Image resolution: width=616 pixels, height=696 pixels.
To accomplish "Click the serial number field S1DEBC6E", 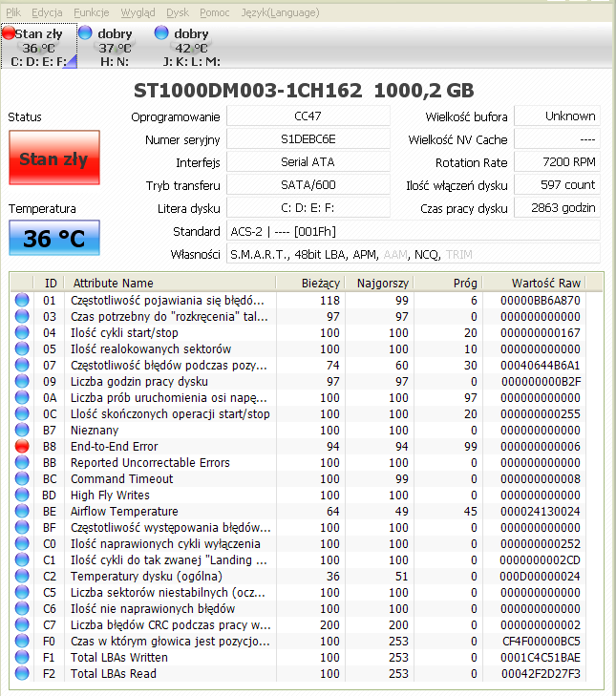I will 308,139.
